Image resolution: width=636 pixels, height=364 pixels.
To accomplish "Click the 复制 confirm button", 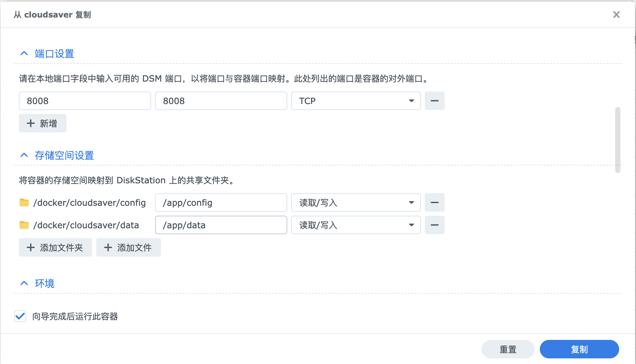I will [x=579, y=349].
